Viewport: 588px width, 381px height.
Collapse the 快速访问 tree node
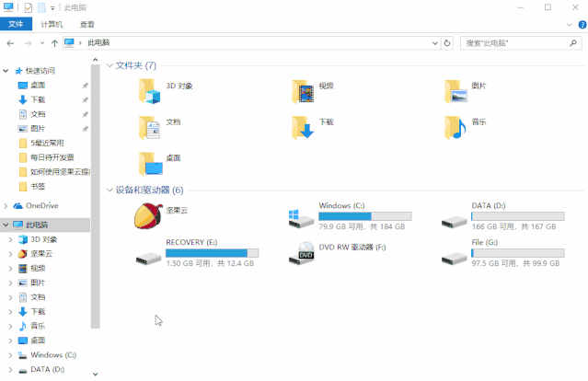point(6,71)
